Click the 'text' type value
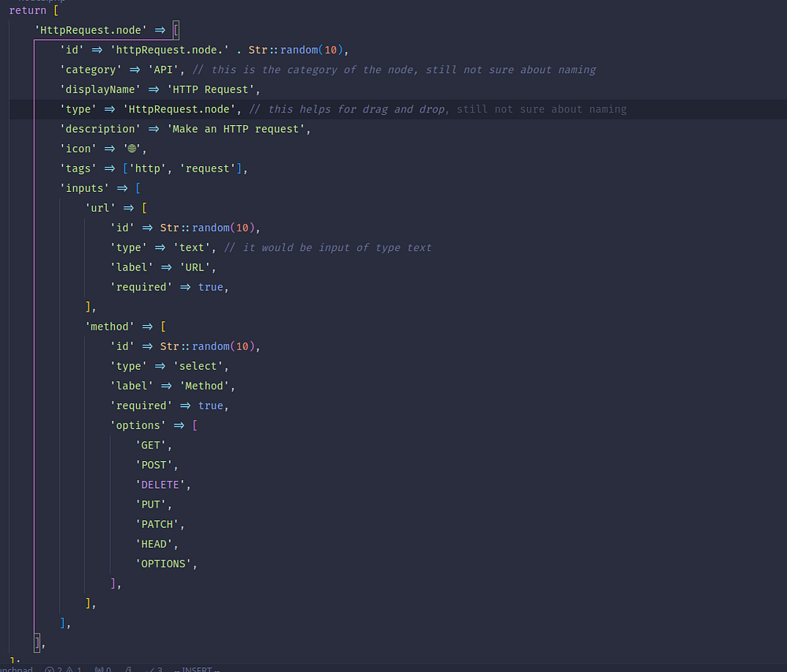Screen dimensions: 787x672 (192, 247)
